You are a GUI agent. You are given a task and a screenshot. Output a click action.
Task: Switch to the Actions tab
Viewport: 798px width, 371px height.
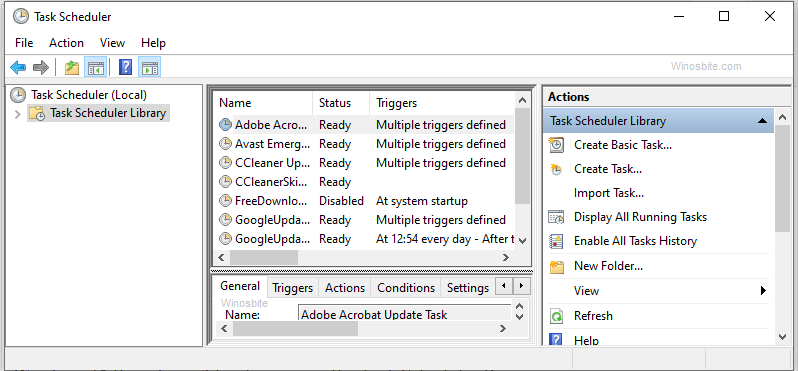click(345, 288)
